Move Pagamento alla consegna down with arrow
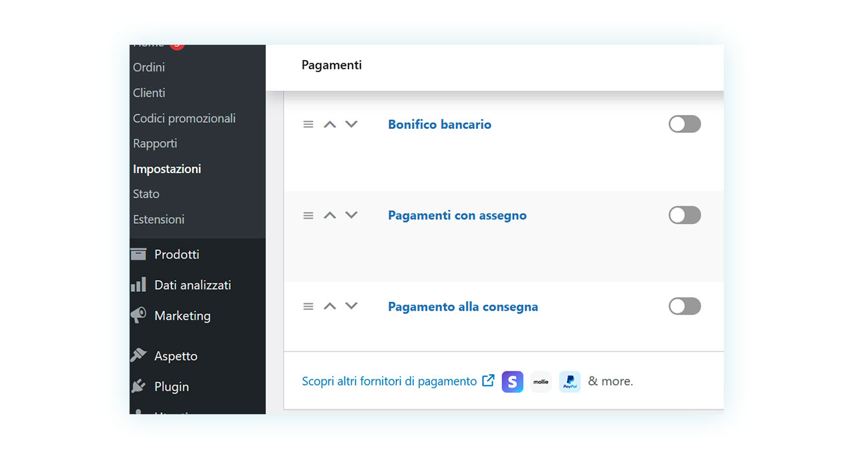This screenshot has width=868, height=461. [x=351, y=306]
